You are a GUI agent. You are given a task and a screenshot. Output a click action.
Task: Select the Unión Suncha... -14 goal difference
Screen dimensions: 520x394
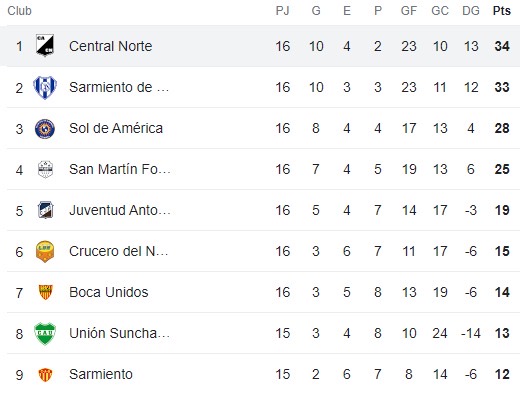tap(470, 333)
